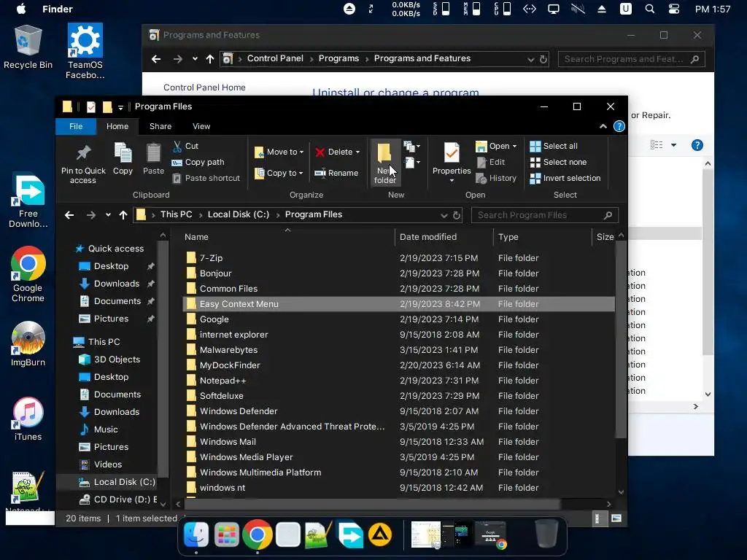Click Select none in ribbon

pos(558,162)
